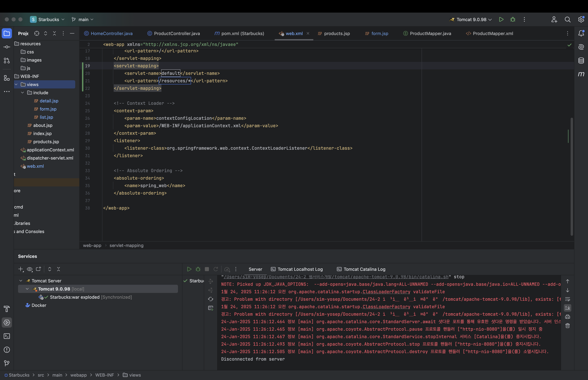Open the main branch dropdown
Viewport: 588px width, 380px height.
(x=82, y=20)
